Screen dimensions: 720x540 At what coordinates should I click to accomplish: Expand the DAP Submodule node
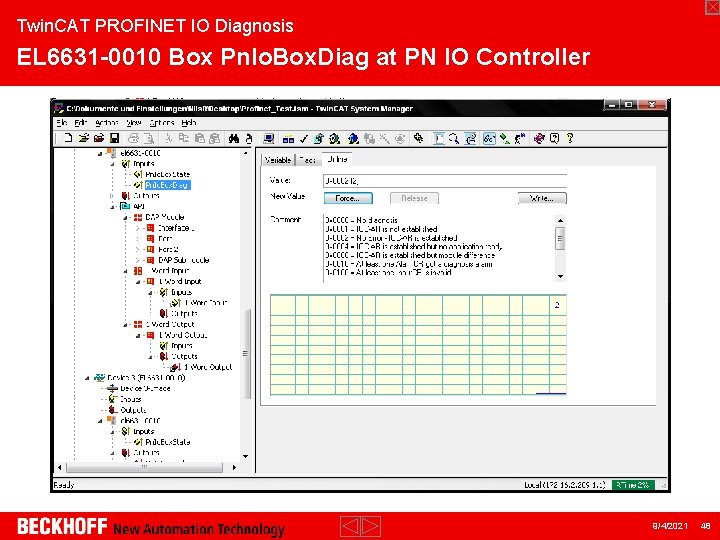[138, 260]
